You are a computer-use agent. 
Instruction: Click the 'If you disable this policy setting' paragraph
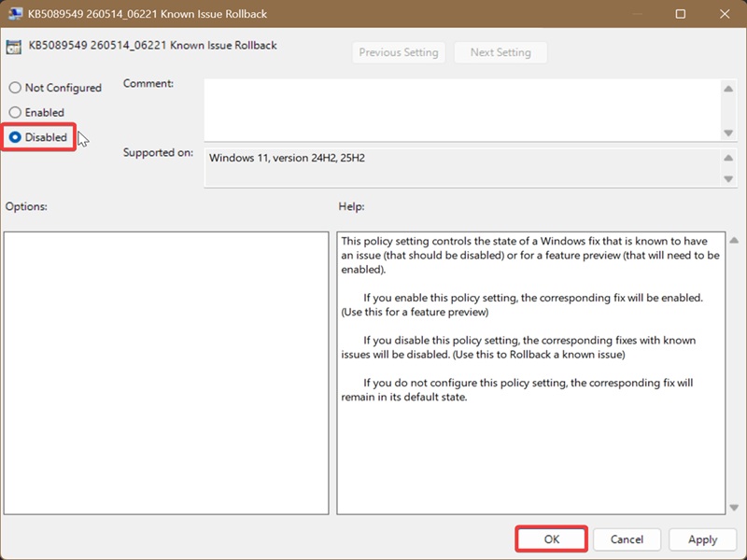pos(518,347)
